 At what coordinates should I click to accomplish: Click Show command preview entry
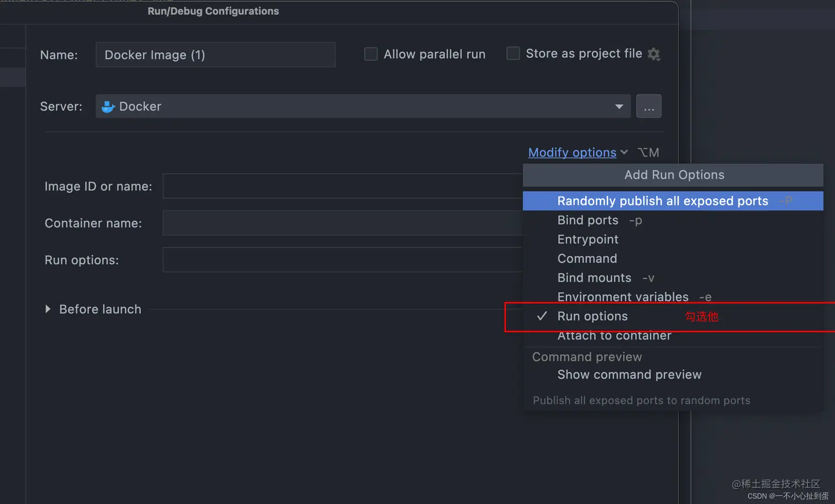(x=673, y=375)
